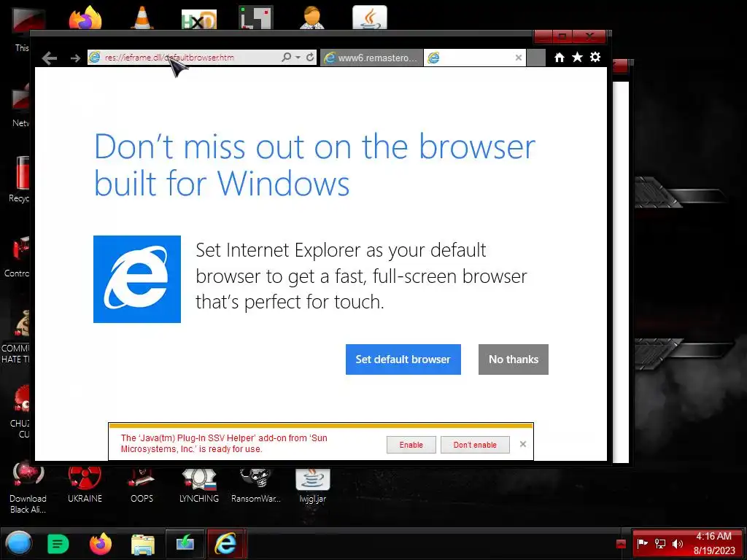Refresh the page in Internet Explorer
This screenshot has width=747, height=560.
[x=310, y=57]
